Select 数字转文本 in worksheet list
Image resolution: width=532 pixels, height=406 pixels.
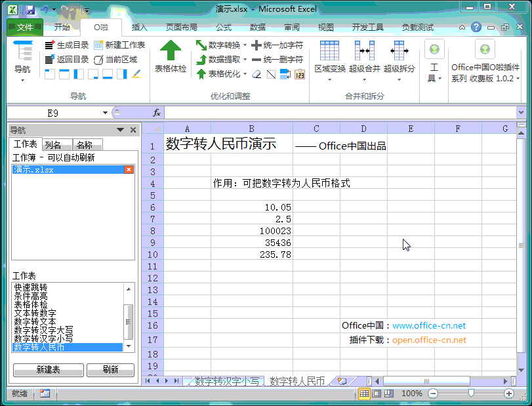35,321
